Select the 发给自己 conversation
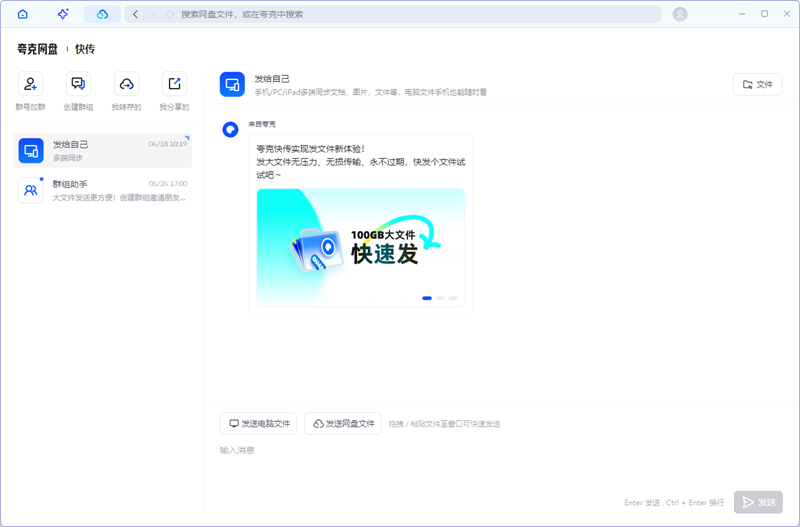Screen dimensions: 800x527 click(103, 150)
